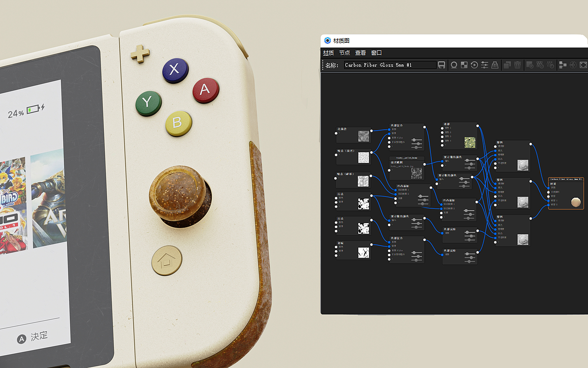Viewport: 588px width, 368px height.
Task: Click the top 塑料 node's output socket
Action: (x=531, y=144)
